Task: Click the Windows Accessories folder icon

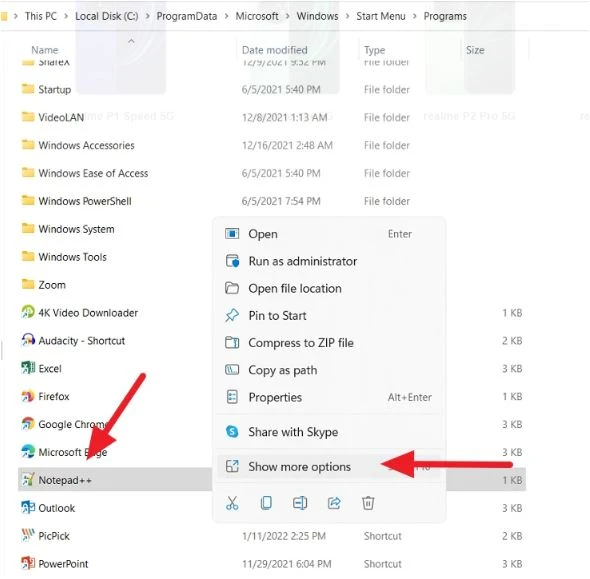Action: (28, 145)
